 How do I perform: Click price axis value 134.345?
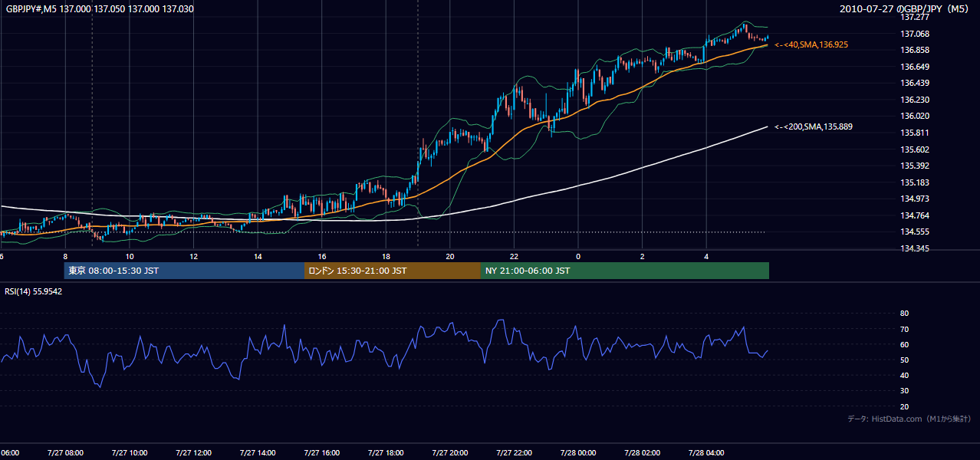coord(915,248)
